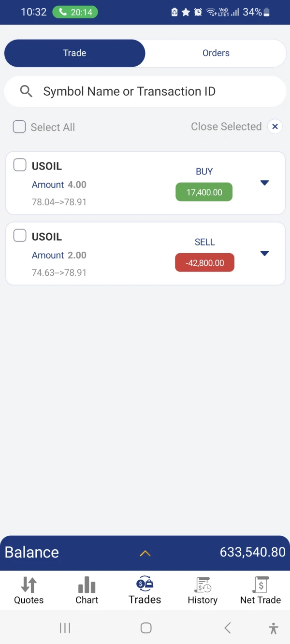The width and height of the screenshot is (290, 644).
Task: Expand the USOIL SELL trade details arrow
Action: (x=264, y=253)
